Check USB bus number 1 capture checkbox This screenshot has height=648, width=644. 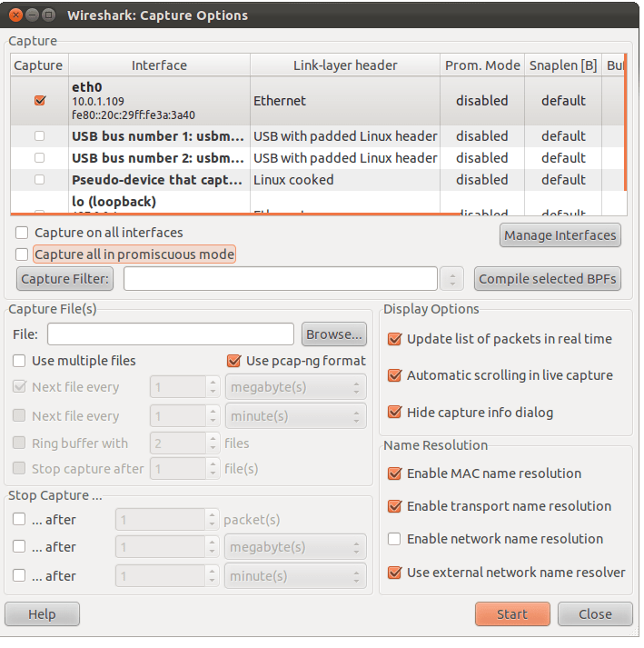click(39, 136)
